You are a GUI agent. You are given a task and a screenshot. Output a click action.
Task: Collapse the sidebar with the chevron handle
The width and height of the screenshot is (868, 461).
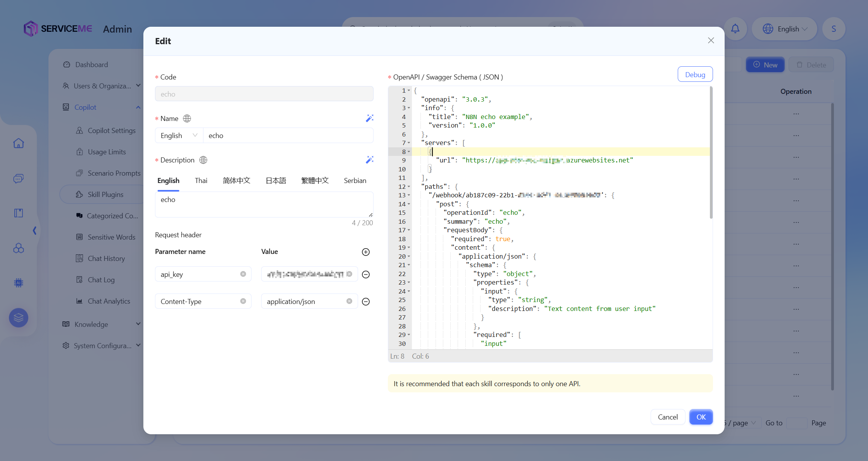tap(34, 231)
